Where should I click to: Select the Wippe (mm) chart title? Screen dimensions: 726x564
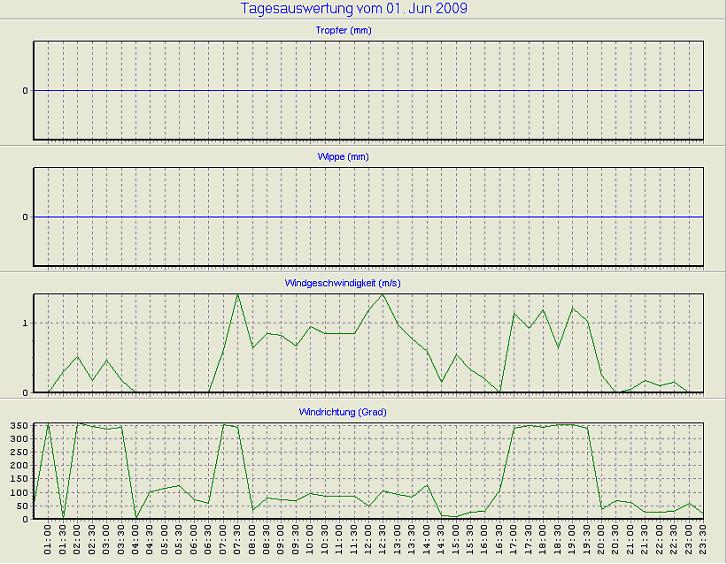coord(363,157)
